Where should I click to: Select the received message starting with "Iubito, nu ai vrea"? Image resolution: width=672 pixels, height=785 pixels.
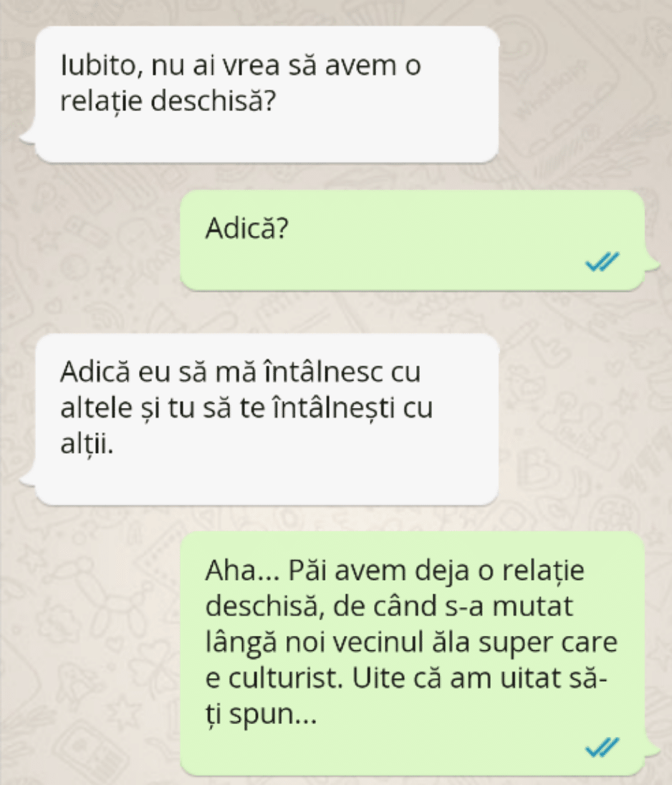tap(267, 94)
